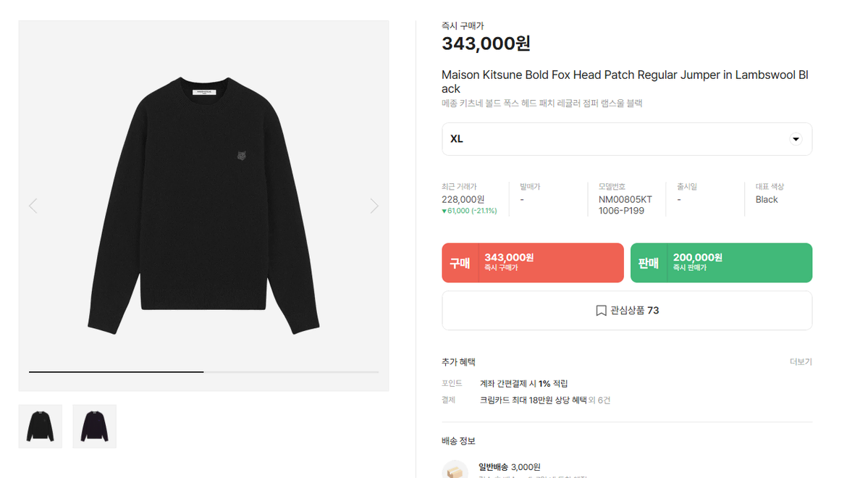Click the image carousel progress bar
The image size is (868, 478).
coord(203,371)
